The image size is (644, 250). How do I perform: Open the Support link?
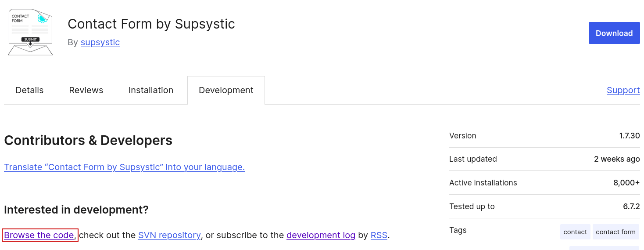[x=623, y=91]
